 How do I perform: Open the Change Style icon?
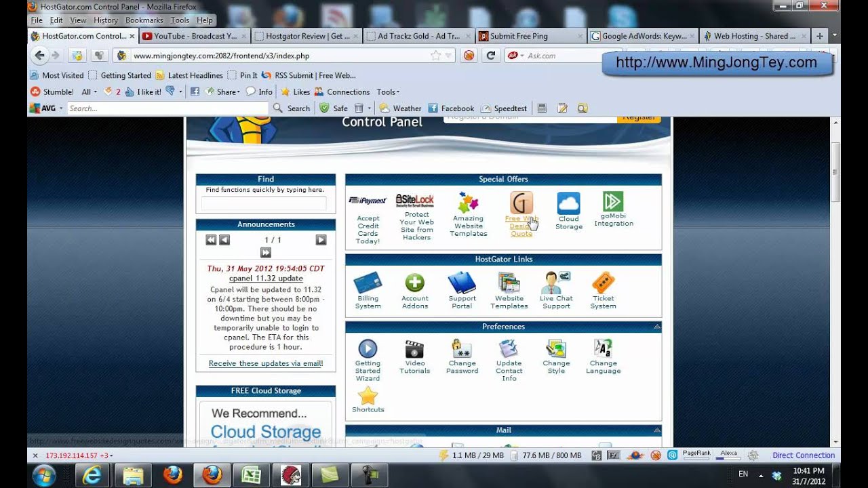[556, 348]
